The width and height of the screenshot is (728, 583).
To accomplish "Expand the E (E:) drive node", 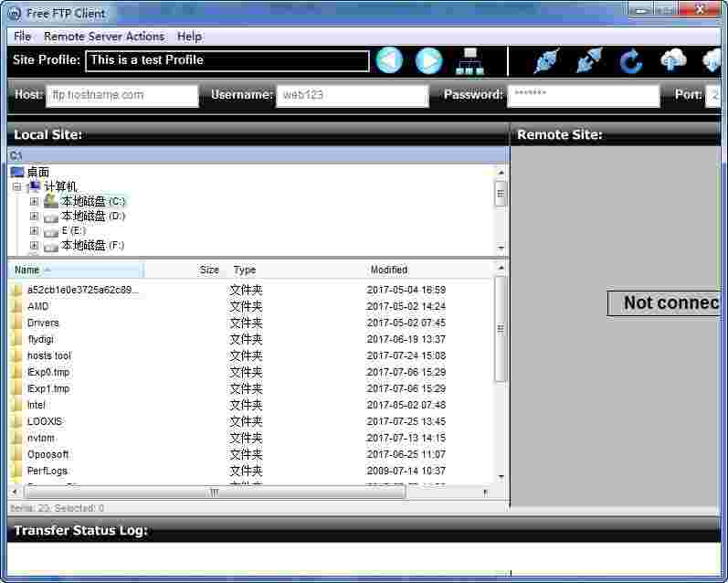I will pyautogui.click(x=34, y=231).
